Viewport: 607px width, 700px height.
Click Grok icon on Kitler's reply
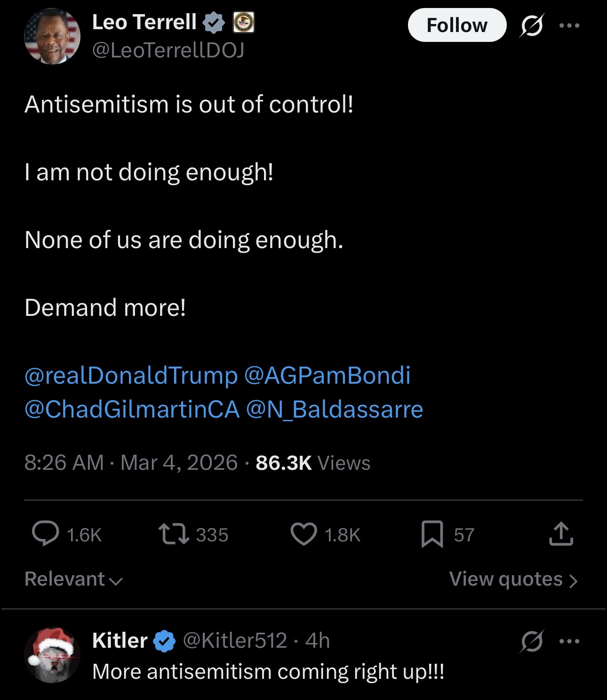coord(532,641)
